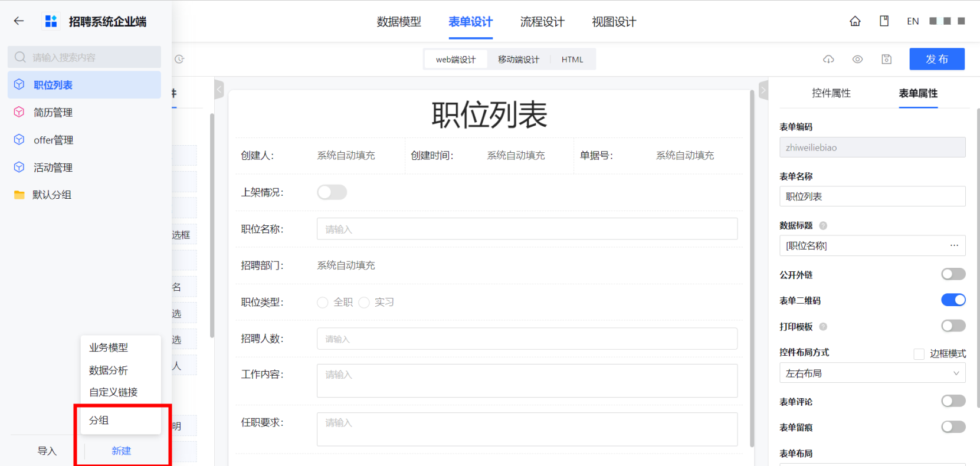The image size is (980, 466).
Task: Preview the form with the eye icon
Action: click(x=857, y=59)
